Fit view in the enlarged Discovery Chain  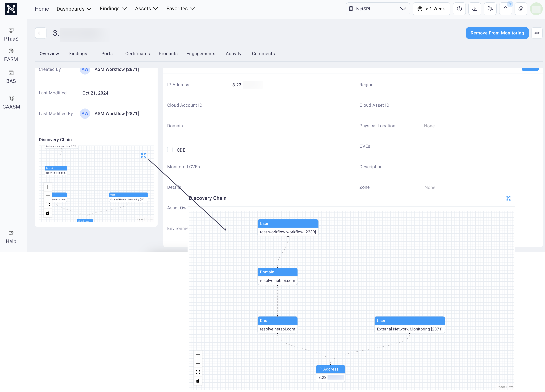click(x=198, y=372)
